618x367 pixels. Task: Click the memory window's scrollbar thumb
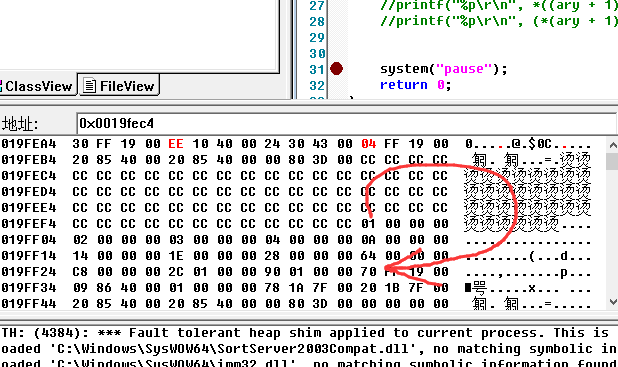click(x=612, y=161)
